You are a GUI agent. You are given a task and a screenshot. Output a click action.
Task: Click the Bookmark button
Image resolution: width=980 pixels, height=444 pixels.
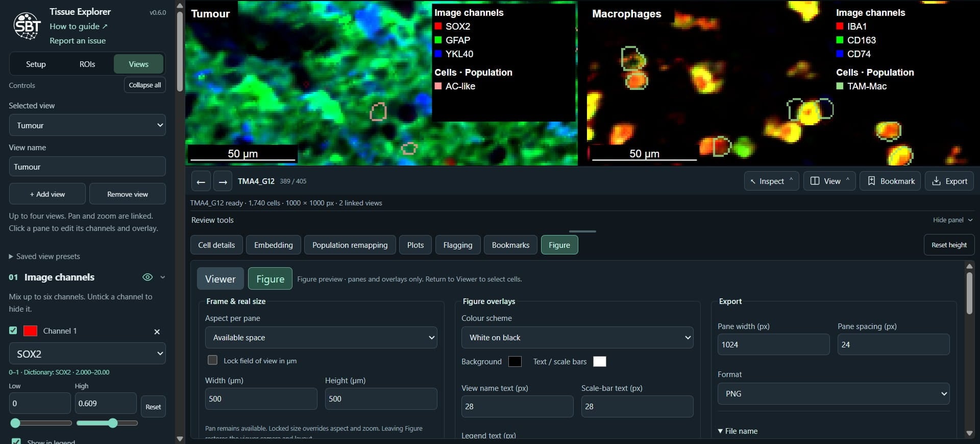[x=890, y=181]
